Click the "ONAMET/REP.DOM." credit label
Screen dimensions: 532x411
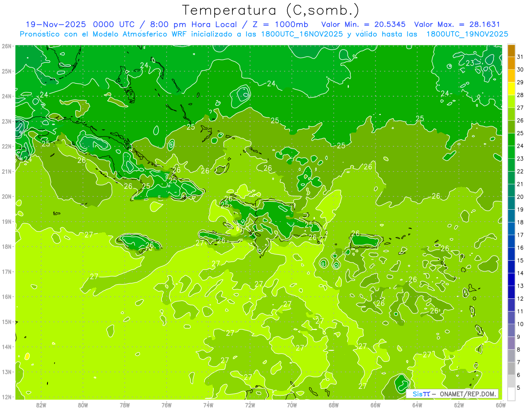[468, 394]
